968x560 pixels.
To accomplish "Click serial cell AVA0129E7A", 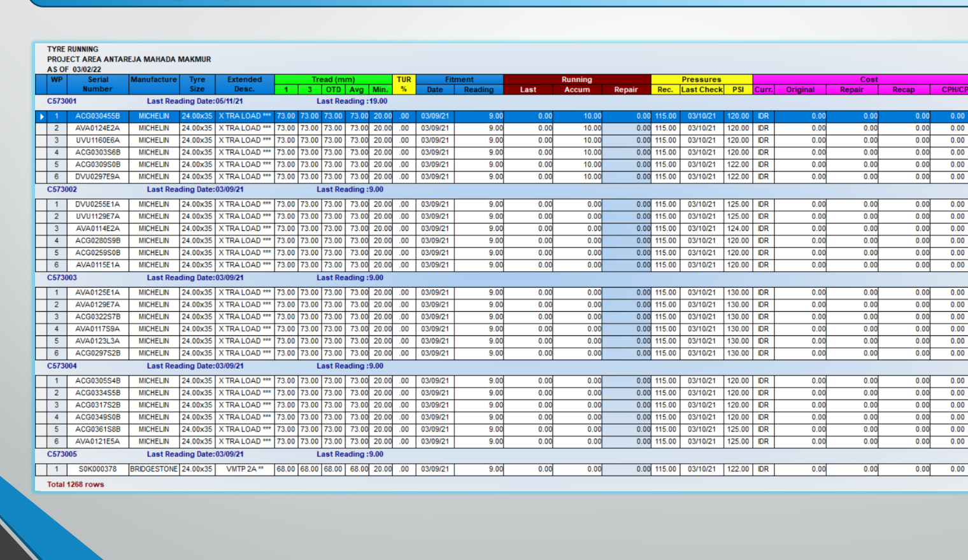I will pos(97,305).
